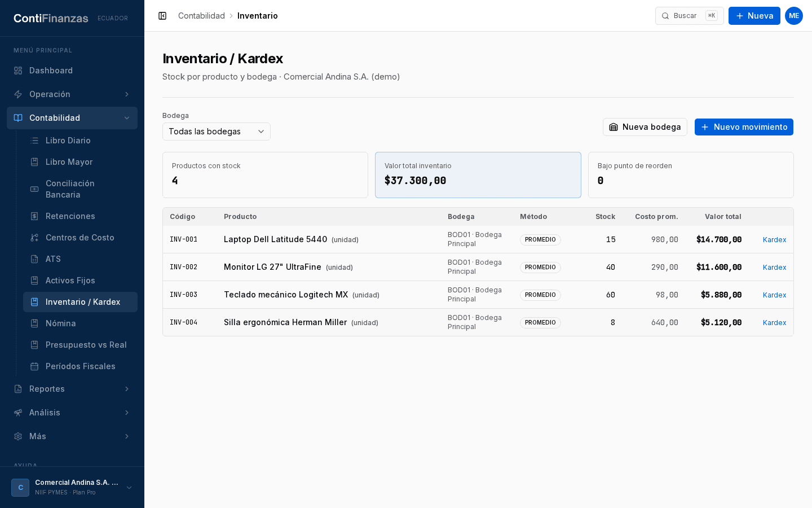Viewport: 812px width, 508px height.
Task: Click the Períodos Fiscales calendar icon
Action: (x=34, y=366)
